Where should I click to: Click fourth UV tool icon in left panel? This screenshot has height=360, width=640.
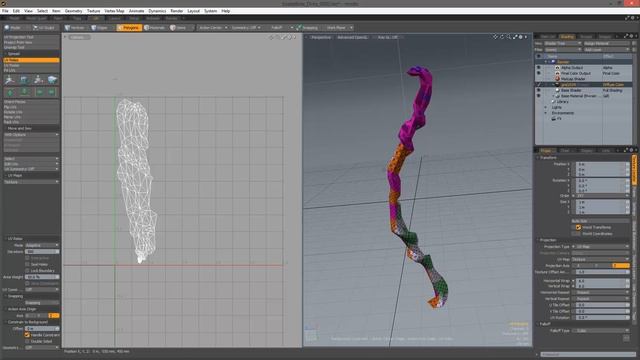[52, 80]
